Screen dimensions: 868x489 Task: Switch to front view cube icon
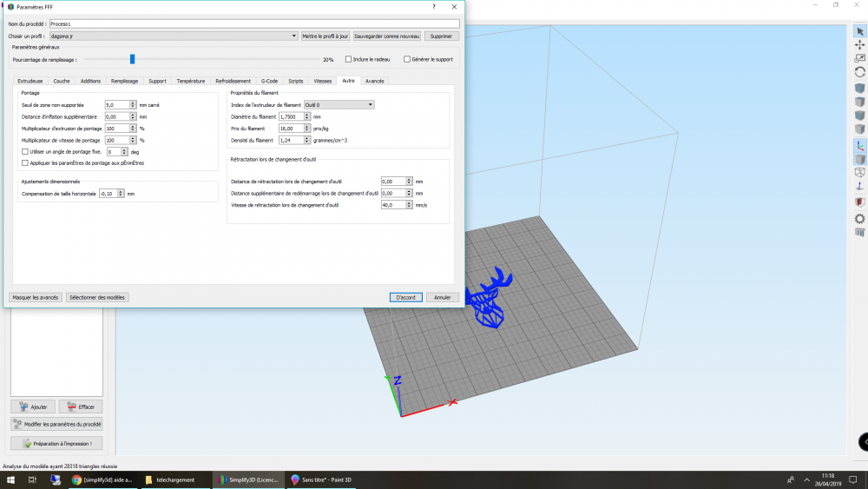tap(859, 116)
